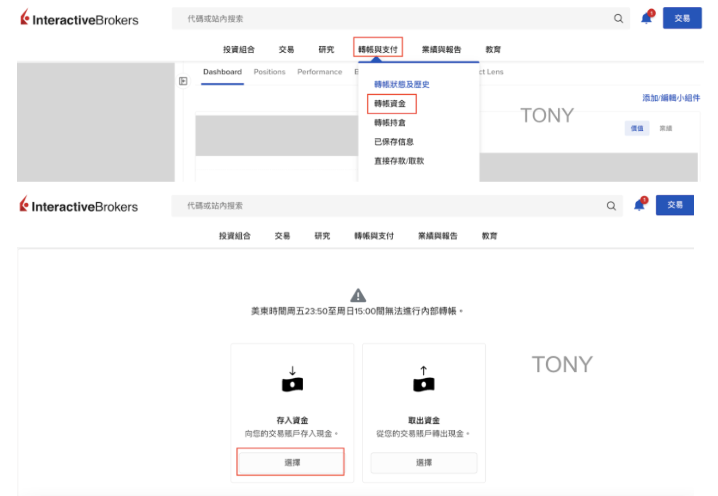Click the 從您的交易賬戶轉出現金 description

[423, 433]
